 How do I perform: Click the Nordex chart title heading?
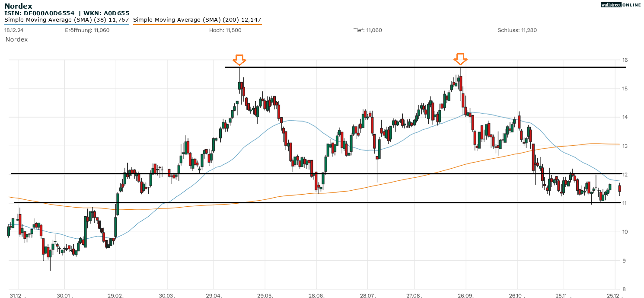pyautogui.click(x=18, y=6)
